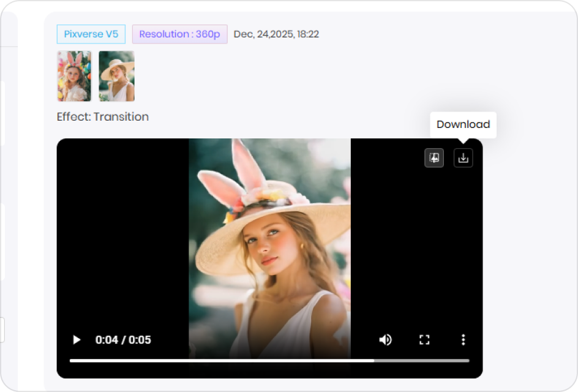Open the straw hat source image thumbnail
Viewport: 578px width, 392px height.
click(116, 76)
